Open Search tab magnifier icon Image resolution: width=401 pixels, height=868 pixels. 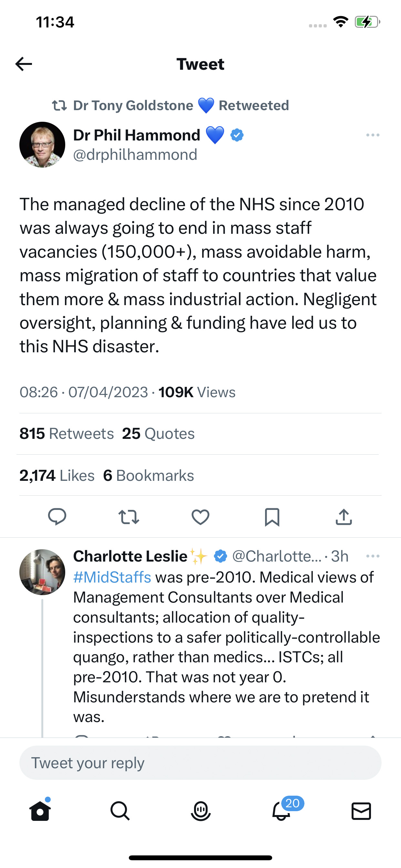click(x=120, y=811)
